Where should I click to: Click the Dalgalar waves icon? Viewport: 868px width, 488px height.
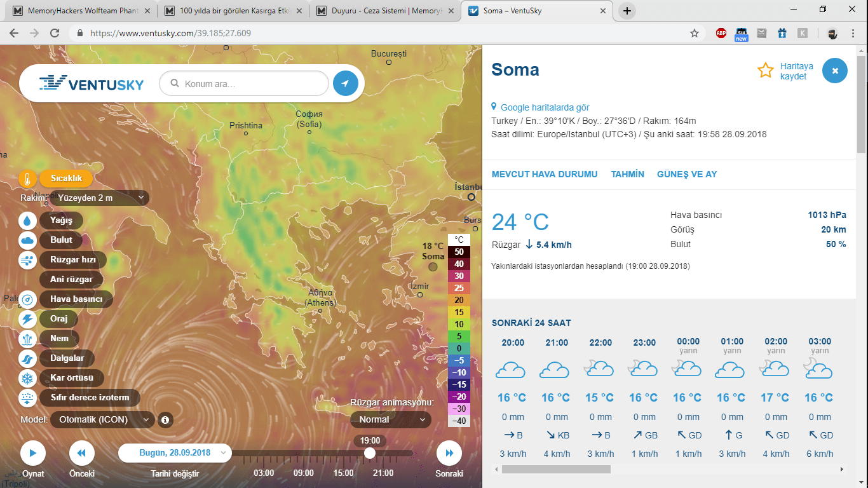[28, 358]
